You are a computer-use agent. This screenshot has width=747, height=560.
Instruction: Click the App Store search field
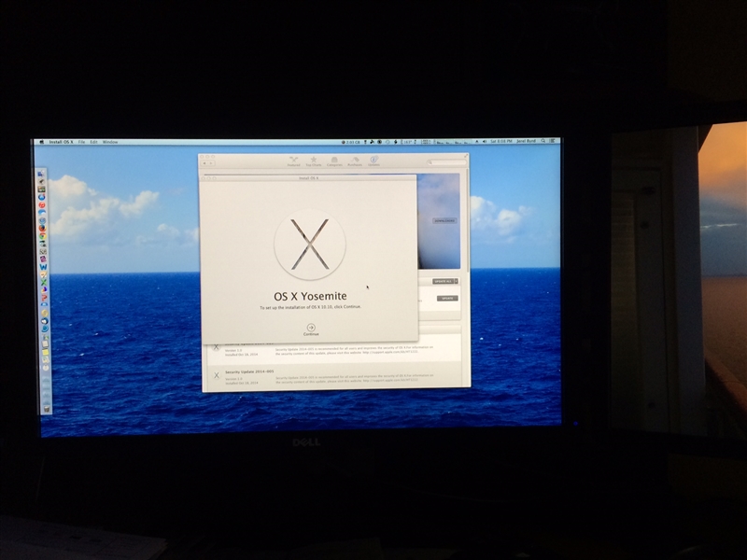point(447,162)
